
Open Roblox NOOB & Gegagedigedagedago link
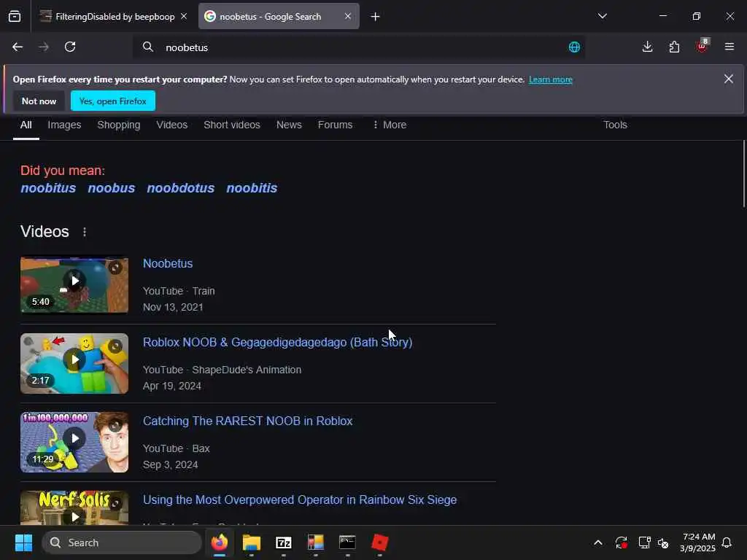[x=278, y=343]
